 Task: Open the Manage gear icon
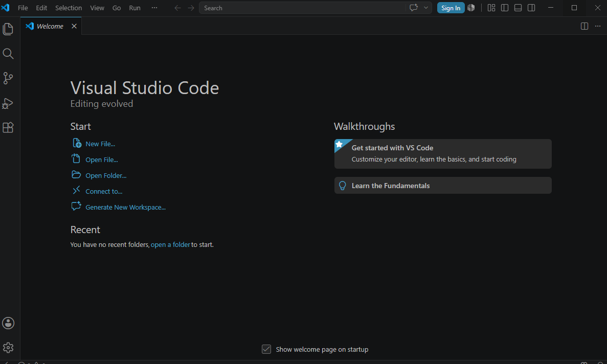(x=8, y=348)
